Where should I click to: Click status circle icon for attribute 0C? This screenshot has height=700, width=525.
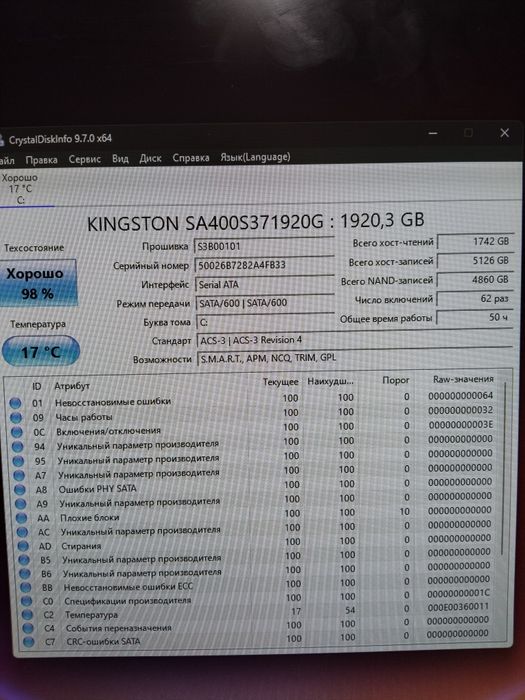coord(17,432)
